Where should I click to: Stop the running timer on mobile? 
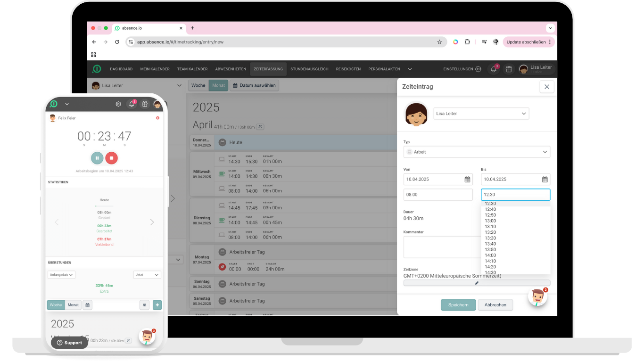point(111,158)
